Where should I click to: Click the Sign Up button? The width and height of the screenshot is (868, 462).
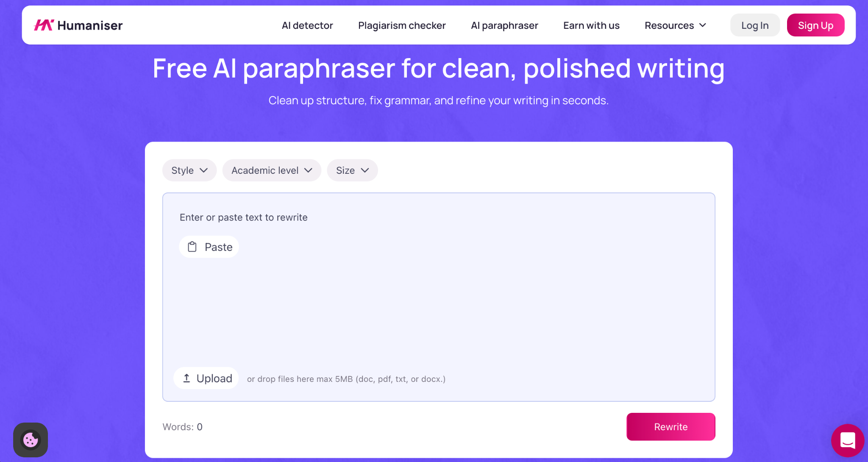815,25
